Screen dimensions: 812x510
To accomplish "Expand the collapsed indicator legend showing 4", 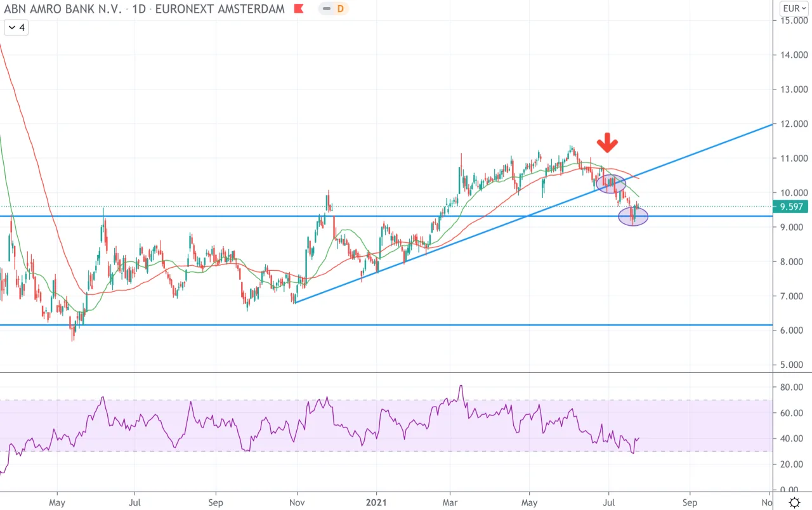I will click(16, 28).
